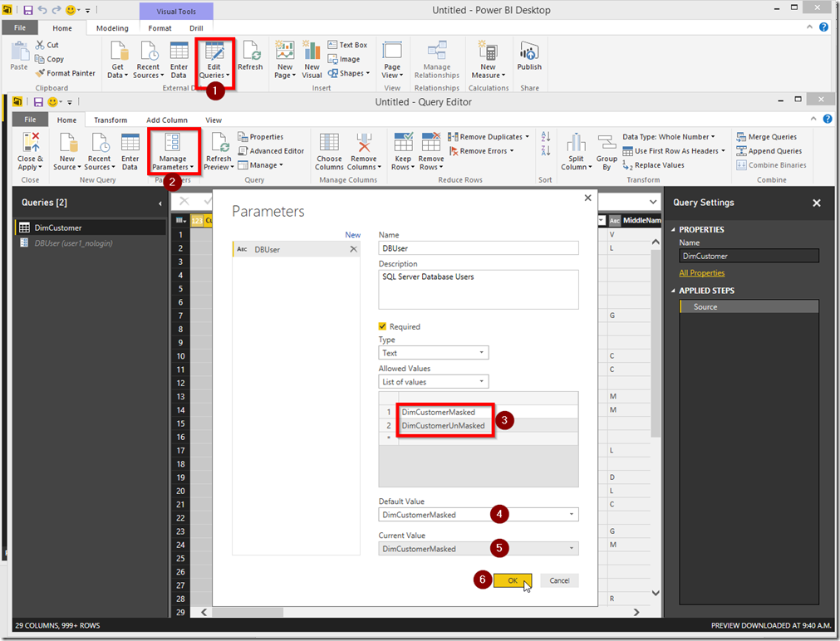840x641 pixels.
Task: Insert a New Visual in Power BI
Action: [x=312, y=60]
